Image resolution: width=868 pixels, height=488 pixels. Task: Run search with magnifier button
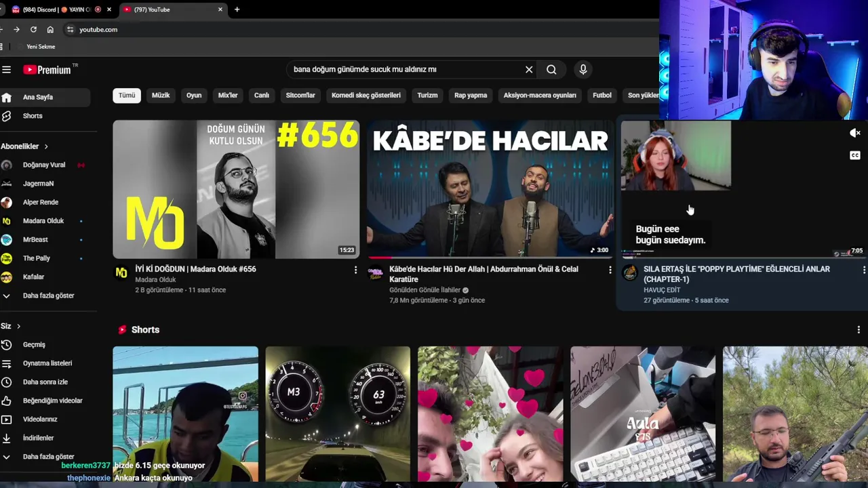click(551, 69)
